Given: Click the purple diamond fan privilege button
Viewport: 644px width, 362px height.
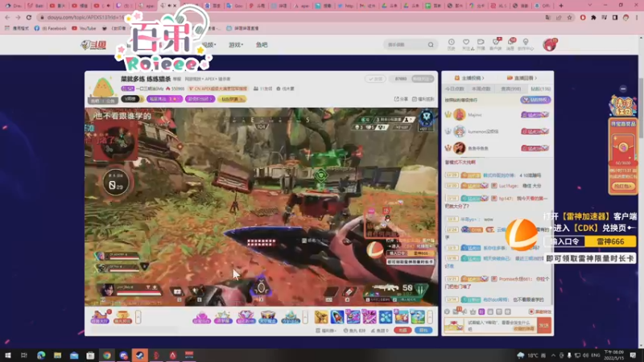Looking at the screenshot, I should 535,100.
